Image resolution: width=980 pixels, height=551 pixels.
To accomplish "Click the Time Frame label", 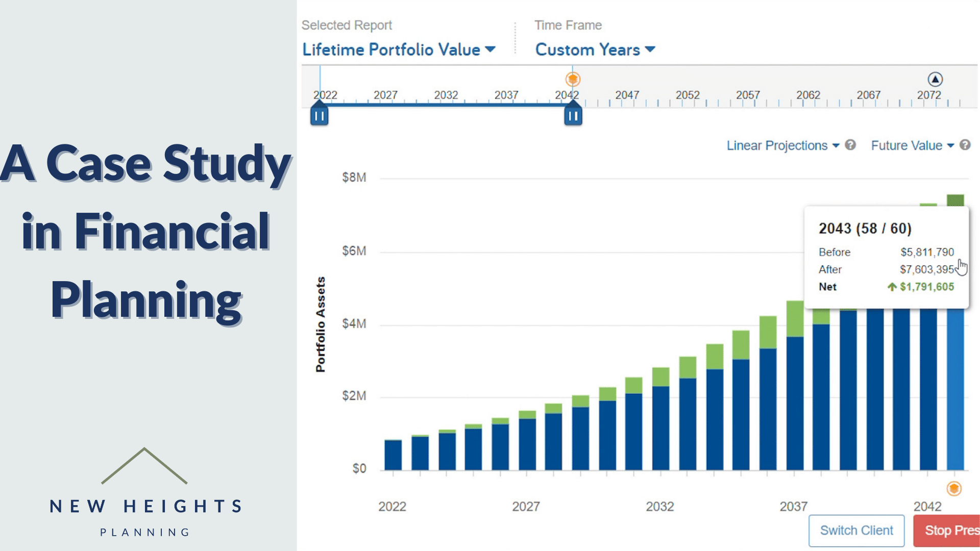I will click(x=568, y=25).
